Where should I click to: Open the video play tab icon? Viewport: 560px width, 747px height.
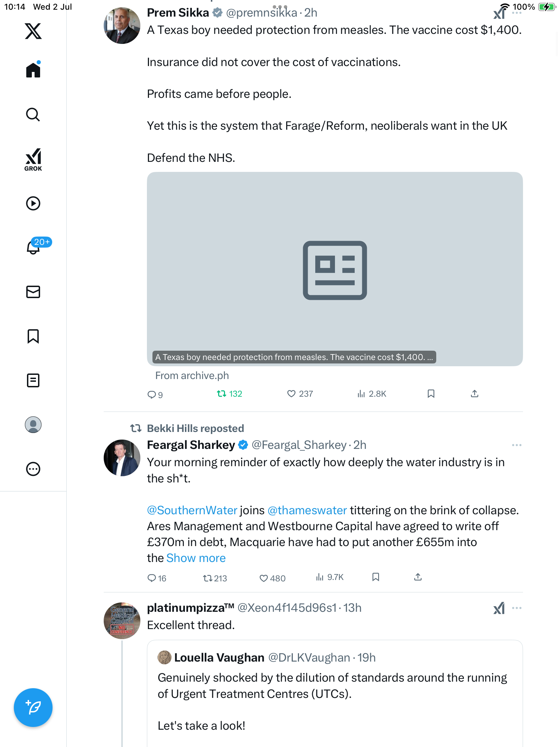click(x=33, y=203)
